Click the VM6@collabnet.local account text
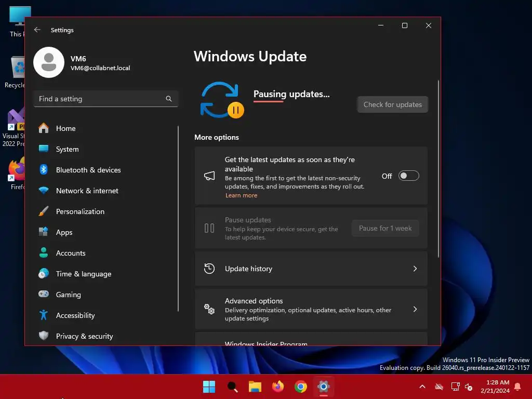 pos(100,68)
